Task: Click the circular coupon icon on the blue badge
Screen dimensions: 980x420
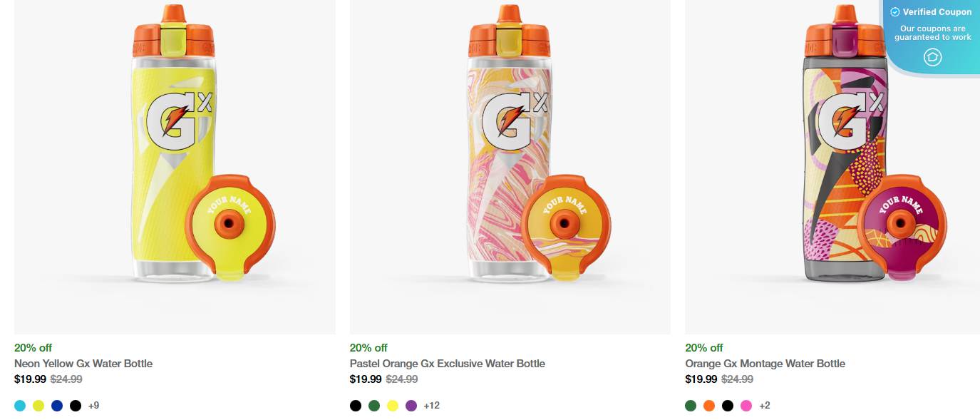Action: point(932,57)
